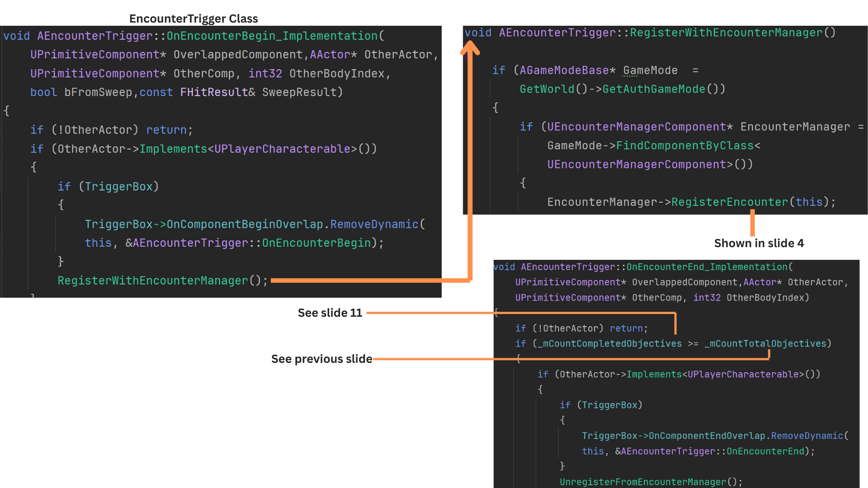The image size is (868, 488).
Task: Click the 'Shown in slide 4' label
Action: point(759,243)
